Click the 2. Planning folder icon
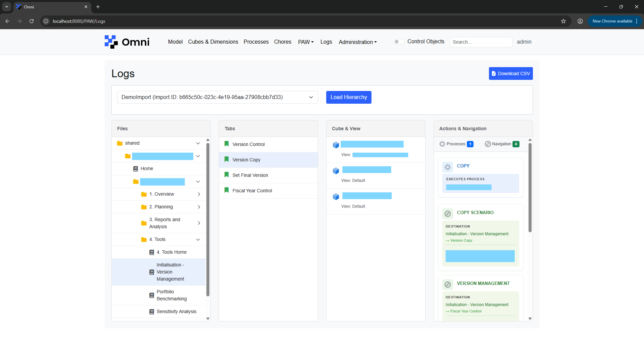 point(144,207)
